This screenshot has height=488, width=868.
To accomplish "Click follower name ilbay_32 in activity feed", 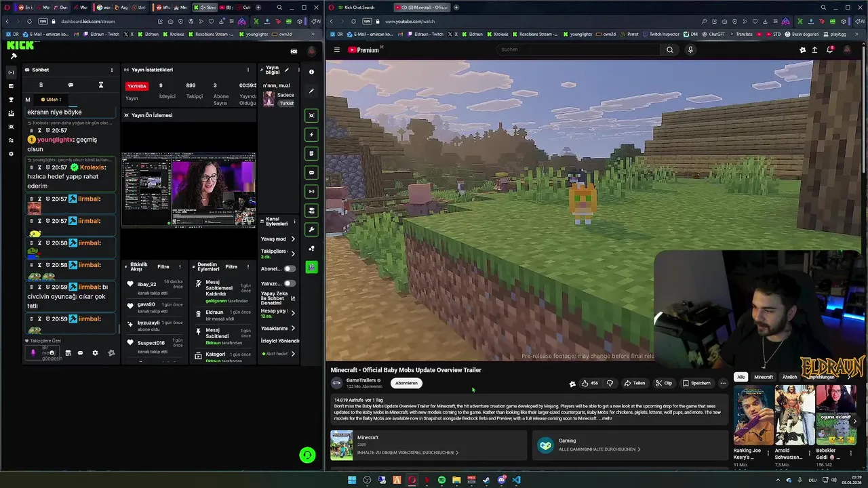I will click(147, 284).
